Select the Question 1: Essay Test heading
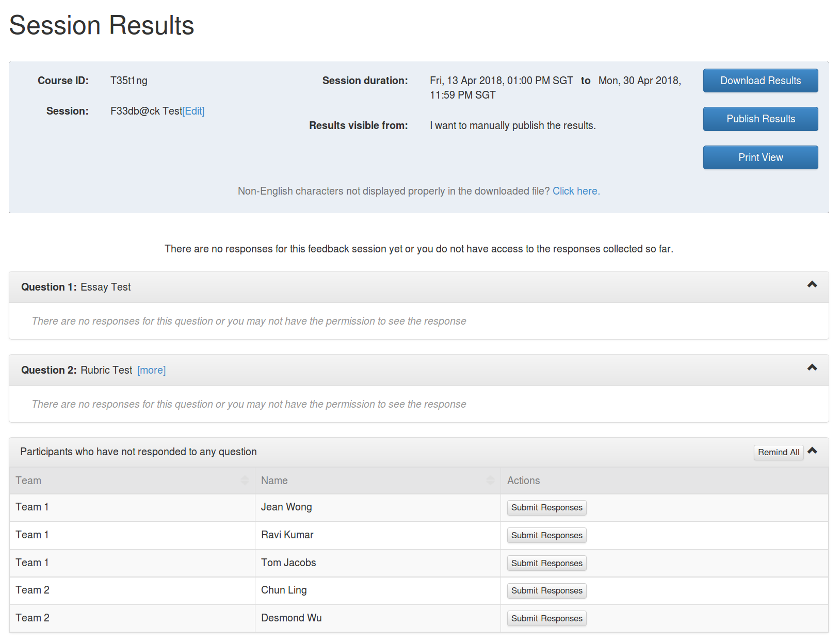The height and width of the screenshot is (641, 840). pos(76,287)
